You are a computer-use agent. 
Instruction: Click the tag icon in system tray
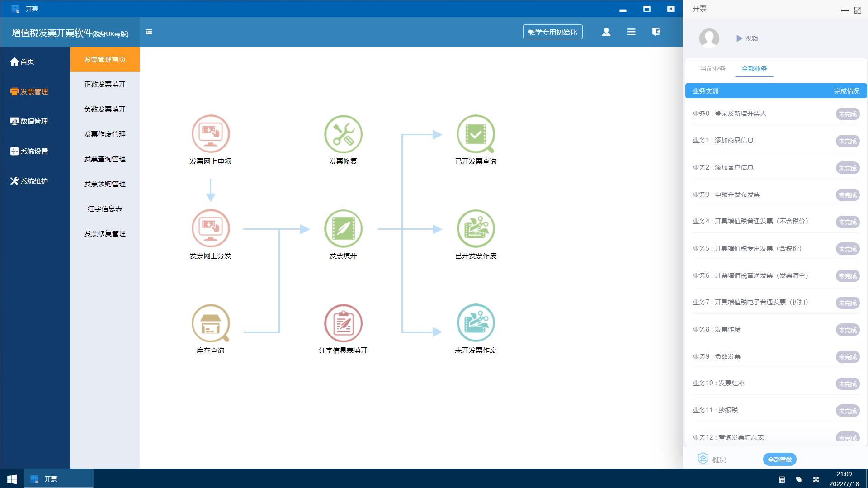pyautogui.click(x=799, y=479)
